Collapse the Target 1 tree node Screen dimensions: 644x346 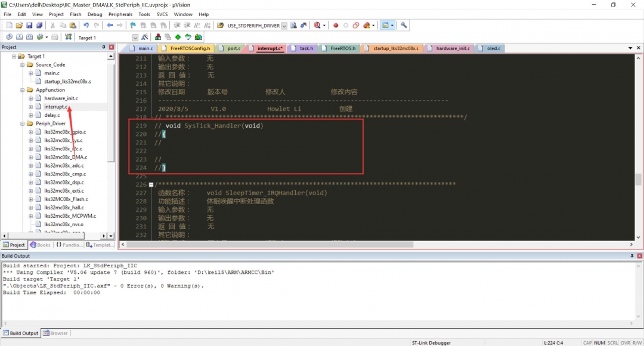14,56
